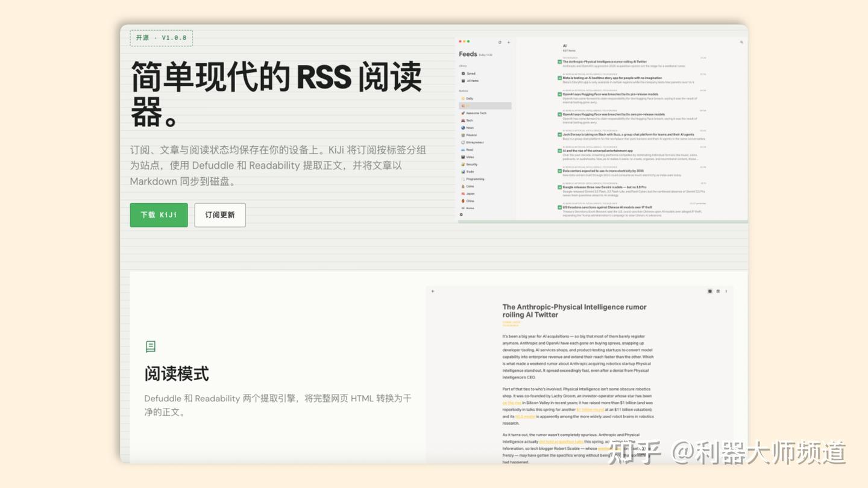Click the plus icon to add a feed

[x=509, y=42]
